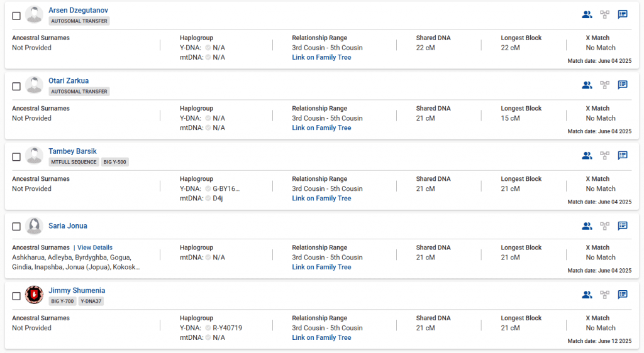Open Saria Jonua's profile name link

pyautogui.click(x=68, y=226)
